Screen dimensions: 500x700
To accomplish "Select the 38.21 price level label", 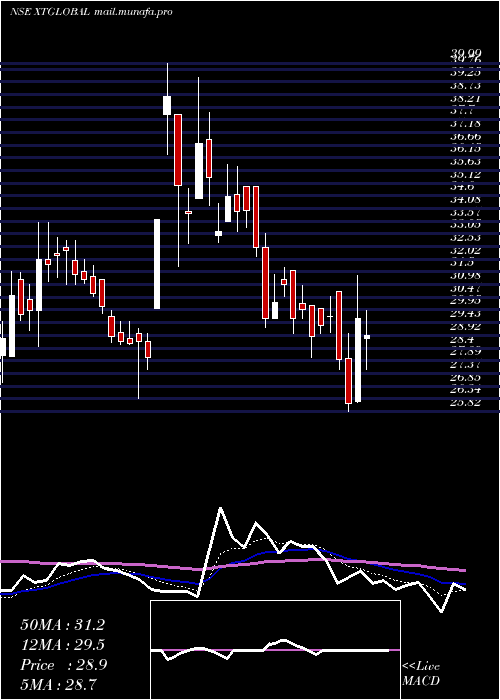I will click(x=465, y=99).
